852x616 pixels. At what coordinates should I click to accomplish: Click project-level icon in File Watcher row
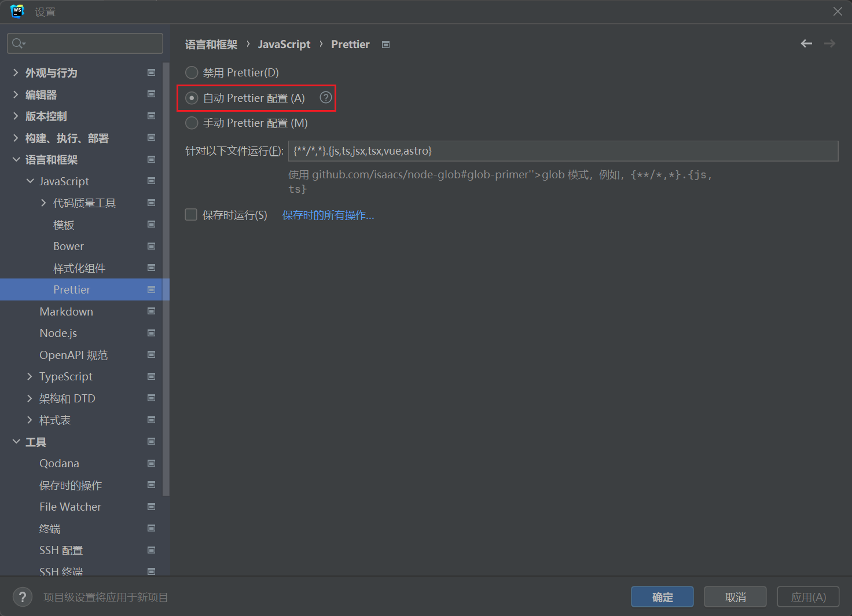pyautogui.click(x=152, y=507)
